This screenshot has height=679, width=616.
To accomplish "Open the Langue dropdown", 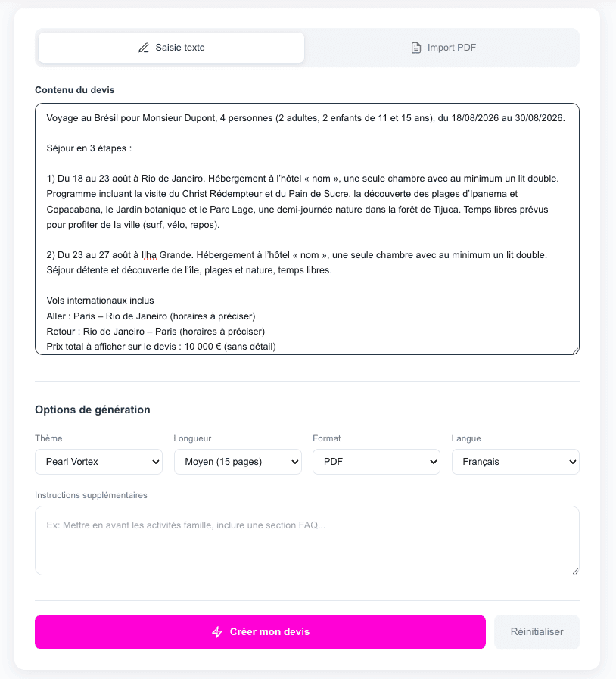I will point(515,462).
